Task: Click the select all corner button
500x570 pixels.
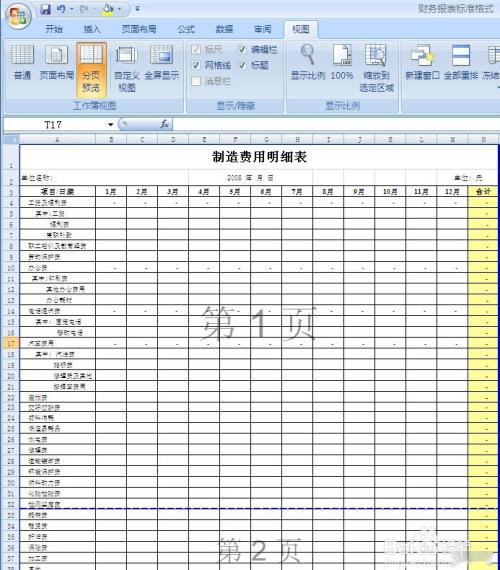Action: [11, 139]
